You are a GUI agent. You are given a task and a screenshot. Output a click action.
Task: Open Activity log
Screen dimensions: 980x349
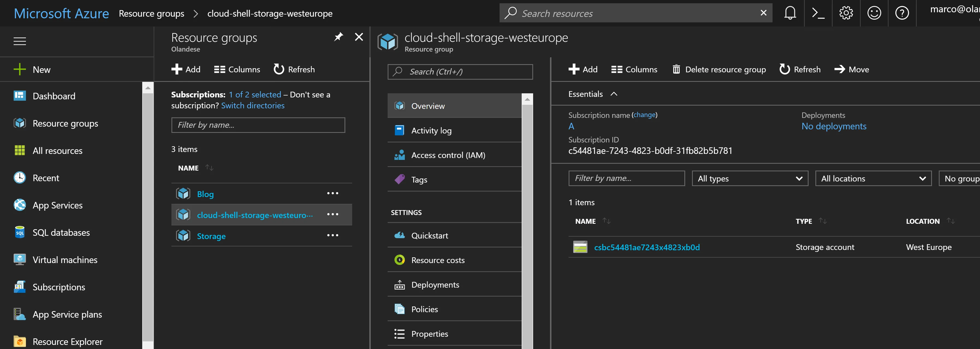click(x=455, y=130)
